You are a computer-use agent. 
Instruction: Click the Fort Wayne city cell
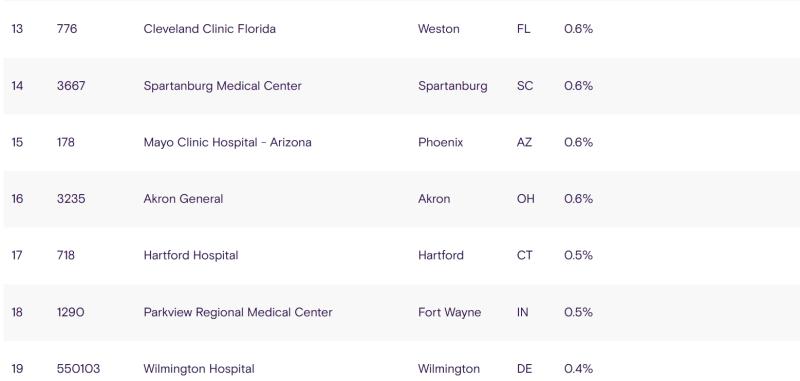449,312
